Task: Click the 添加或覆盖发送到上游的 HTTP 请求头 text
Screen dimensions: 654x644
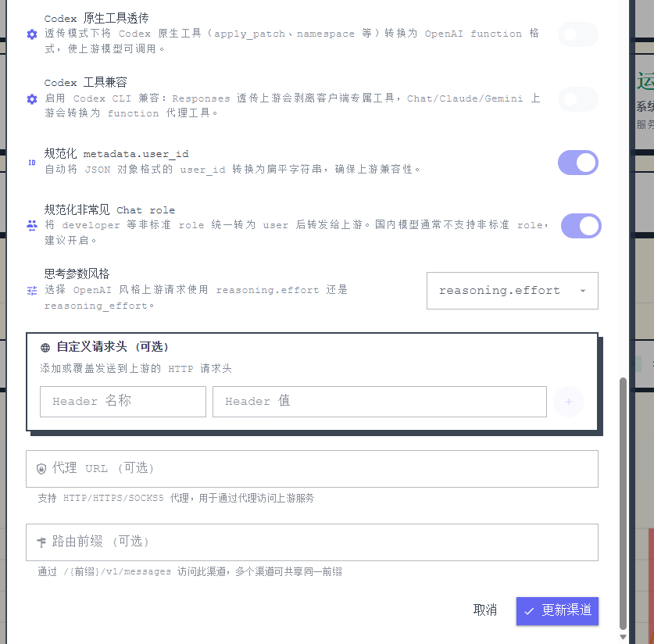Action: (x=136, y=369)
